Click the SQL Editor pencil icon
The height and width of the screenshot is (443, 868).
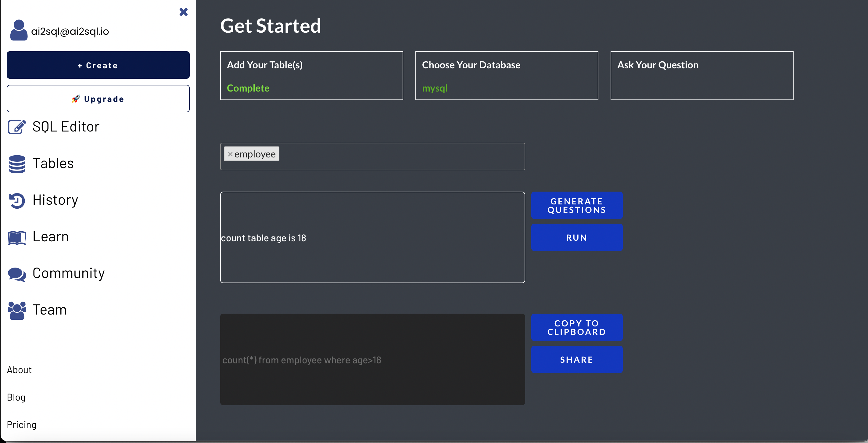pyautogui.click(x=17, y=127)
